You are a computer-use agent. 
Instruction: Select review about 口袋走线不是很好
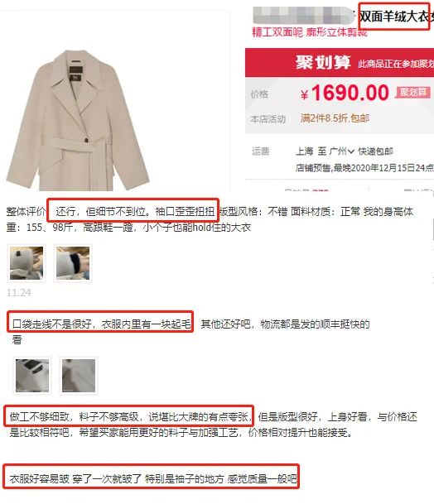pos(102,324)
